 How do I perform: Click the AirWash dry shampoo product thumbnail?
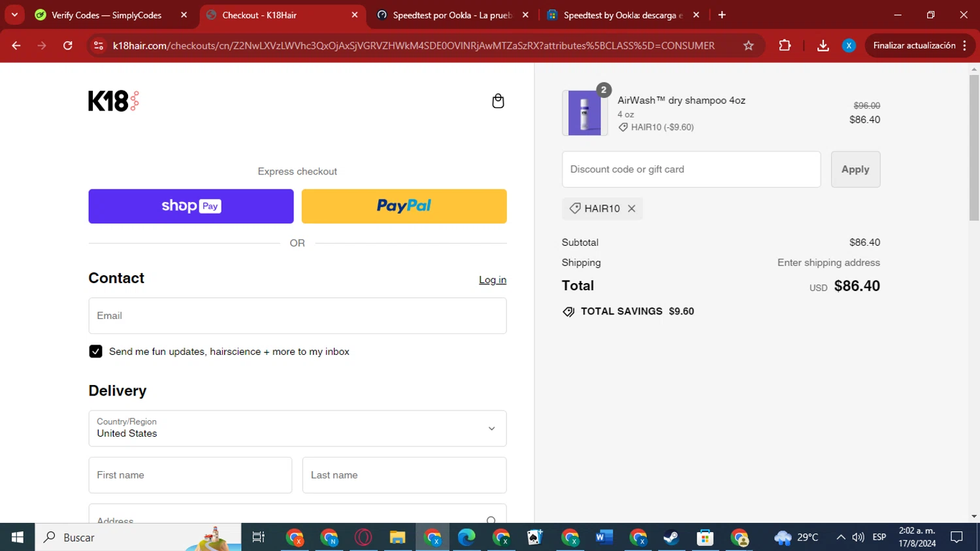585,113
